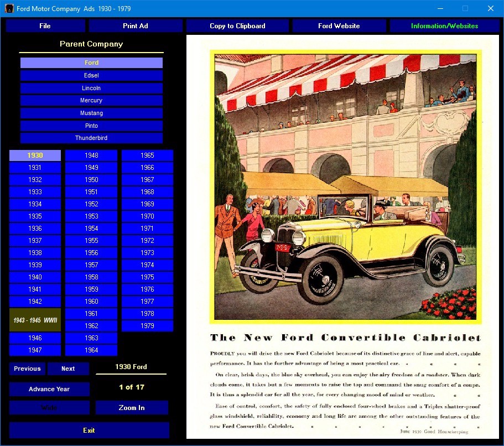The width and height of the screenshot is (504, 446).
Task: Pick Mustang from the company list
Action: tap(91, 113)
